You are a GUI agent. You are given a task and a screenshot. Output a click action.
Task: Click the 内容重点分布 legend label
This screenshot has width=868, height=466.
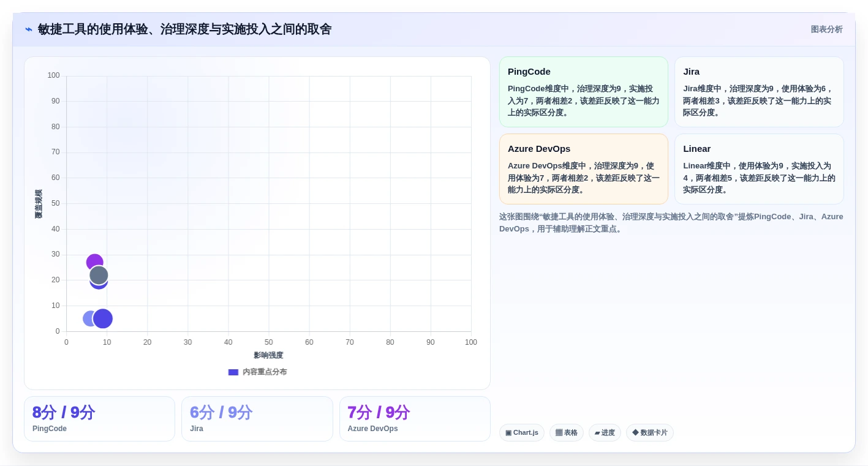tap(265, 372)
